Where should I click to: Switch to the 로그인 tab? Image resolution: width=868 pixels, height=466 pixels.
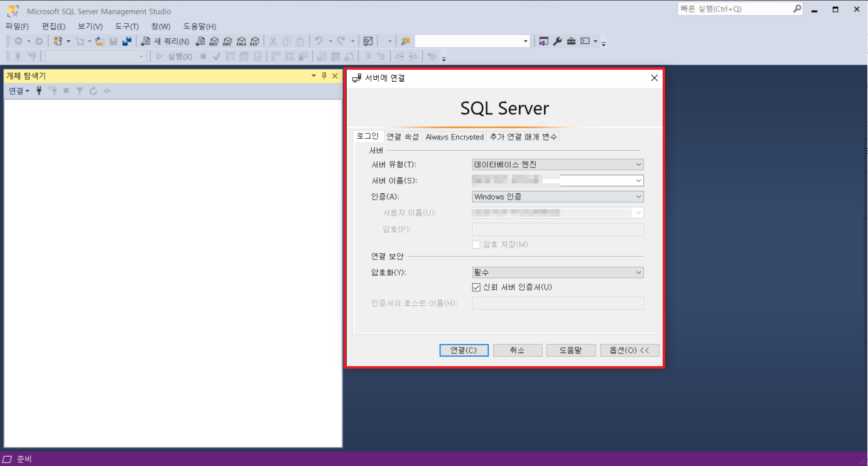pyautogui.click(x=368, y=136)
